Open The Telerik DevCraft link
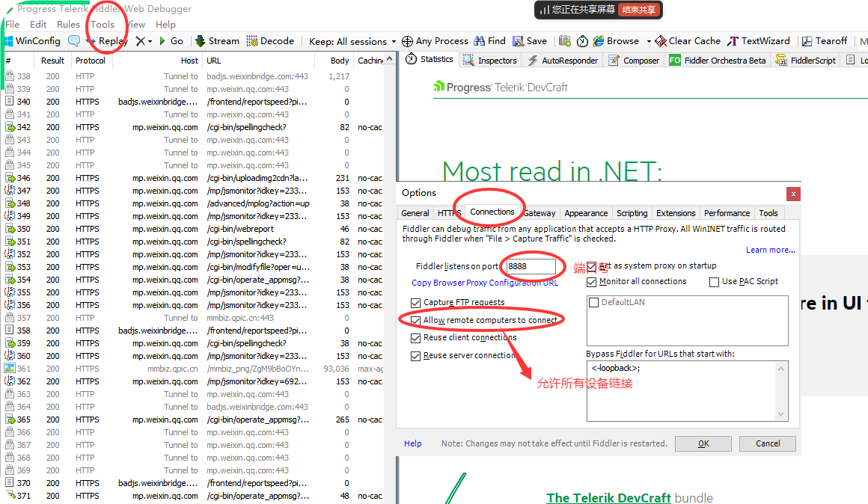Viewport: 868px width, 504px height. tap(608, 497)
